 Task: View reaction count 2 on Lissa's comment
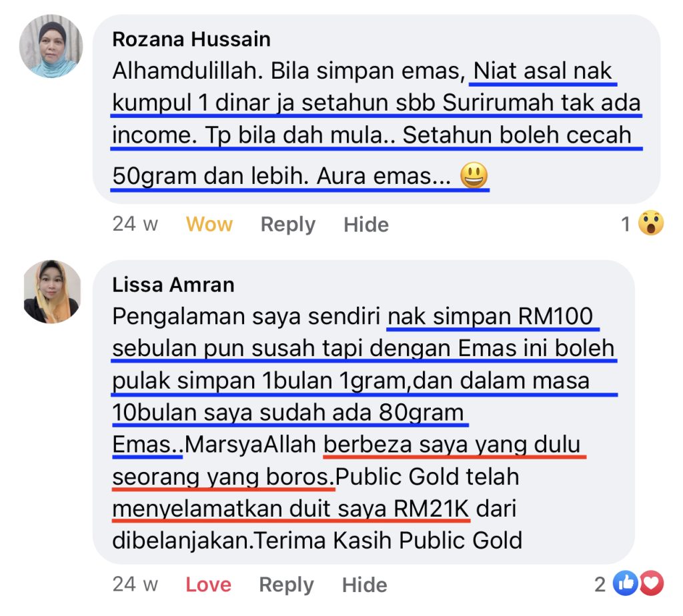coord(600,585)
